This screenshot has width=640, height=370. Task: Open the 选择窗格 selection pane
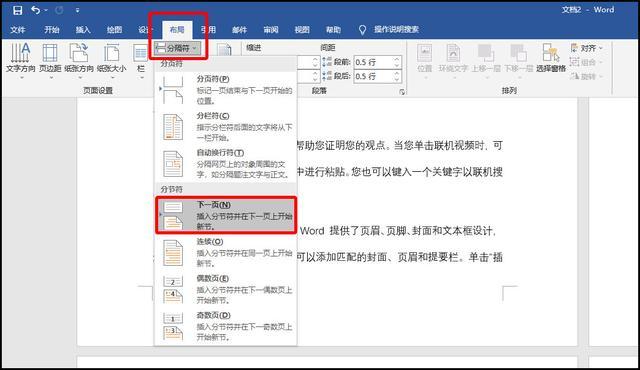[x=551, y=58]
